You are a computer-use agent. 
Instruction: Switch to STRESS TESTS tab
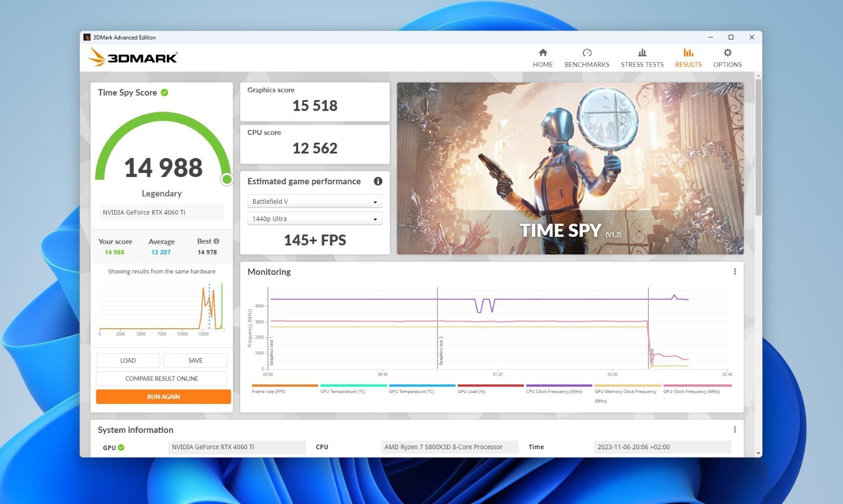pos(642,58)
